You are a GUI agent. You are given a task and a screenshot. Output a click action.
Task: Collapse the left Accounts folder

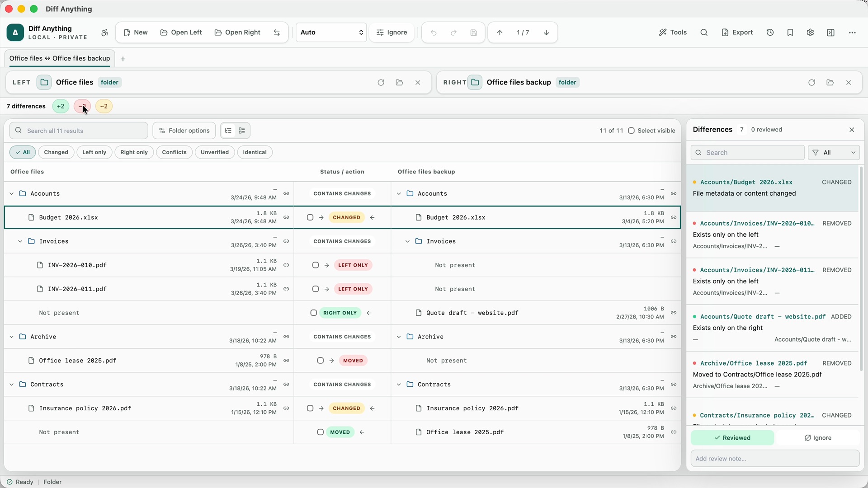(12, 194)
